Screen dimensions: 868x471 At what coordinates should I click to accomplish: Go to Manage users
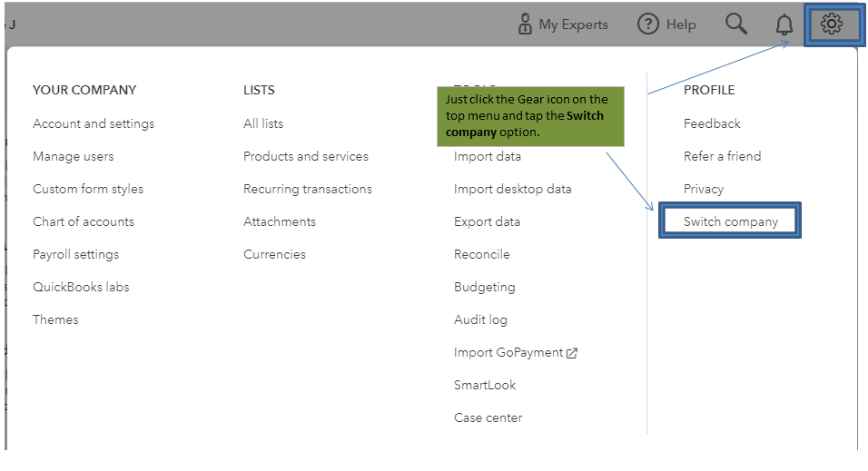pos(74,156)
